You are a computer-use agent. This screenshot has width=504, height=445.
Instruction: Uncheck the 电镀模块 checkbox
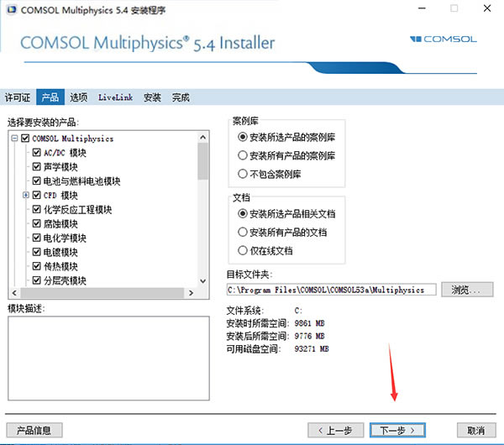pyautogui.click(x=37, y=252)
